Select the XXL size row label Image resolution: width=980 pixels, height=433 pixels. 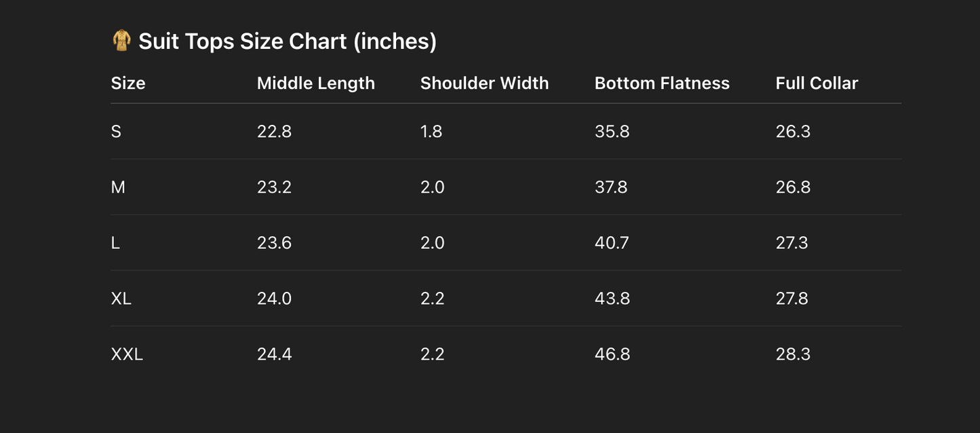127,354
